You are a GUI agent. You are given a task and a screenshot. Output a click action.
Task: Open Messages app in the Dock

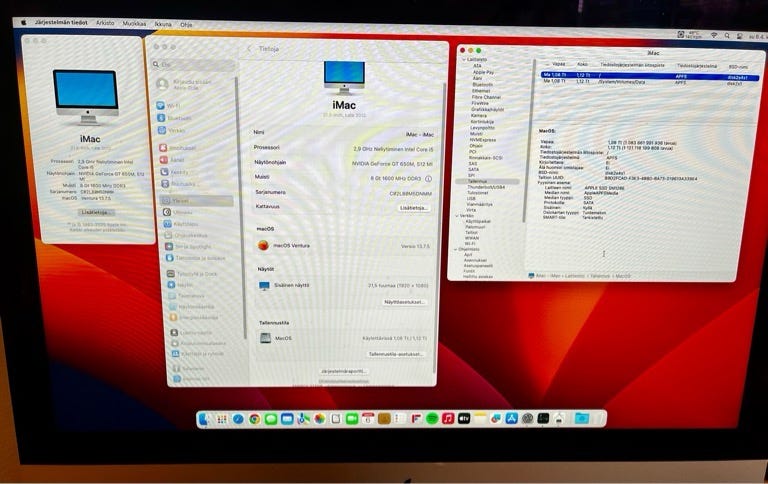click(x=271, y=419)
